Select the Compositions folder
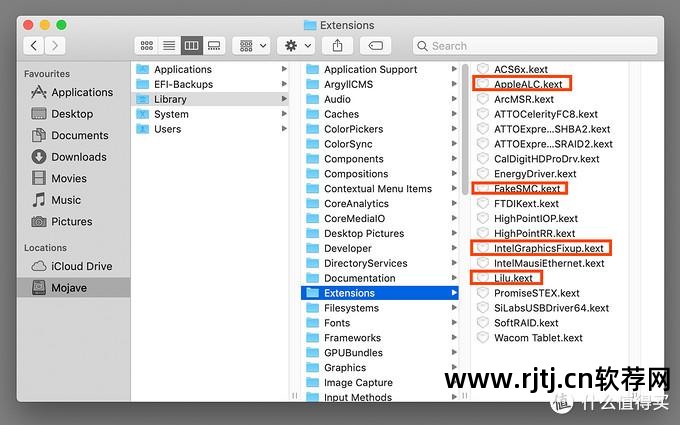This screenshot has width=680, height=425. click(x=380, y=174)
